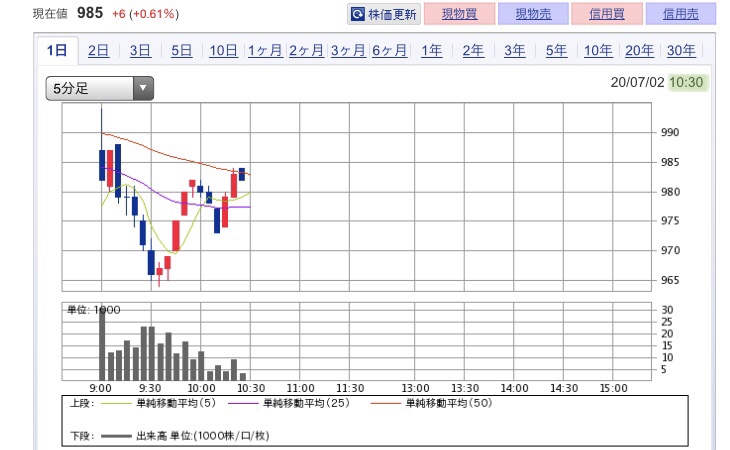Click the dropdown arrow beside 5分足
Viewport: 730px width, 450px height.
(x=143, y=88)
